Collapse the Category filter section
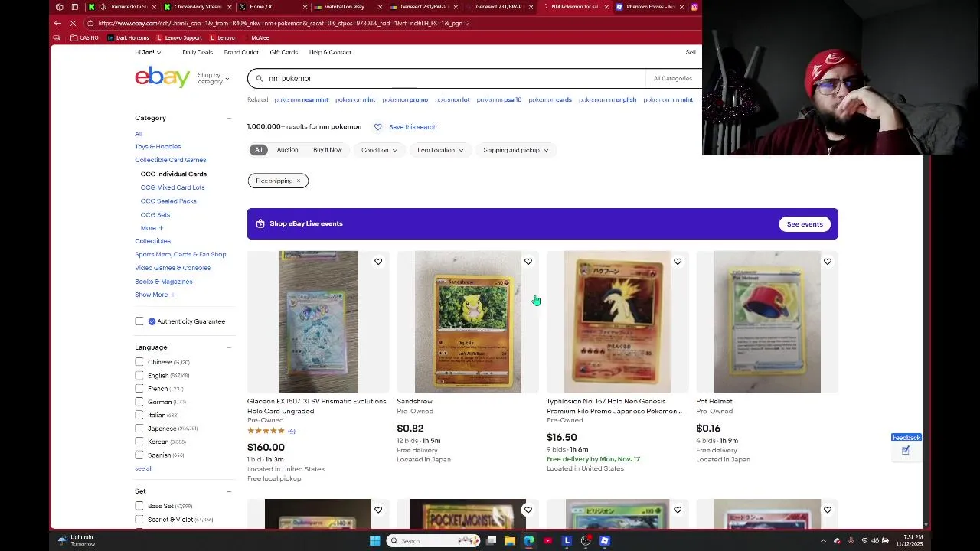Image resolution: width=980 pixels, height=551 pixels. coord(228,118)
